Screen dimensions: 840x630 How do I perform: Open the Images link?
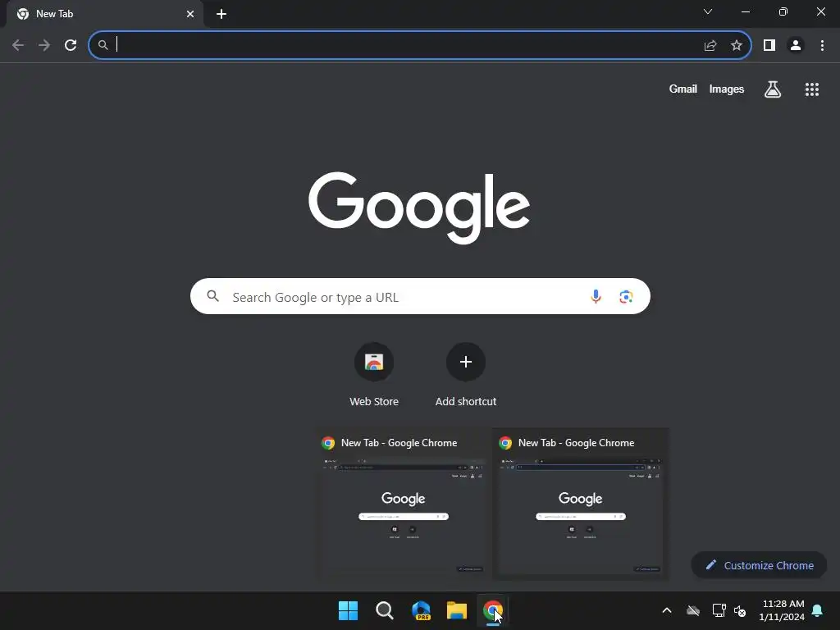tap(727, 89)
